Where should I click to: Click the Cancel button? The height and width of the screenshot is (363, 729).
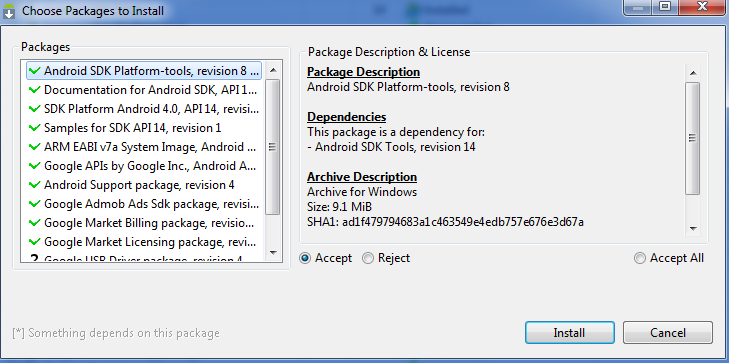pyautogui.click(x=668, y=333)
